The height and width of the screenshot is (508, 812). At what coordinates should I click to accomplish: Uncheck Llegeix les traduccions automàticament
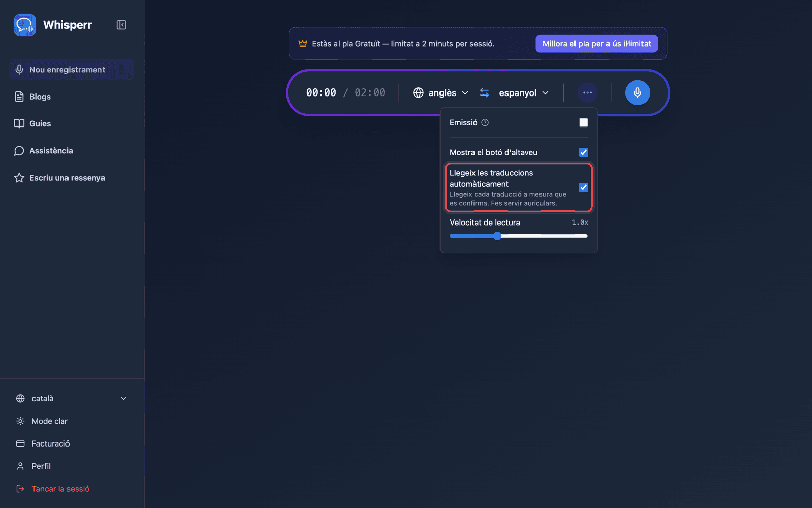(x=584, y=187)
